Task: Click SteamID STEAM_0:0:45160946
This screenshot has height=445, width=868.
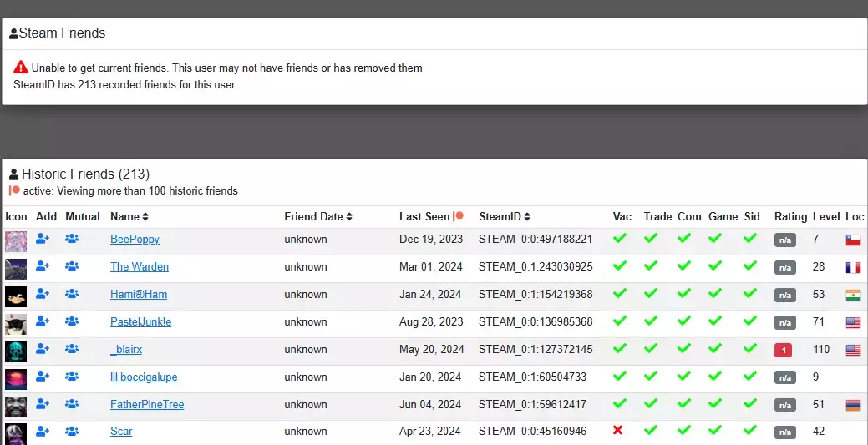Action: click(532, 431)
